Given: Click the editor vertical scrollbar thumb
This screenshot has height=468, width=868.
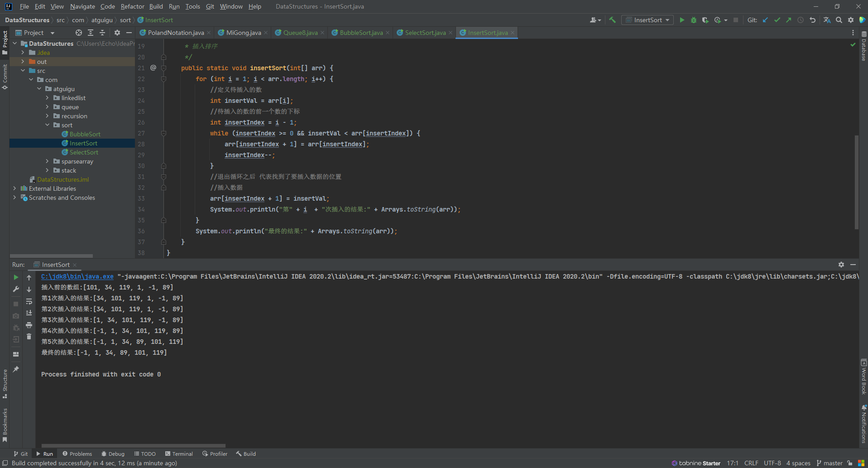Looking at the screenshot, I should (x=856, y=181).
